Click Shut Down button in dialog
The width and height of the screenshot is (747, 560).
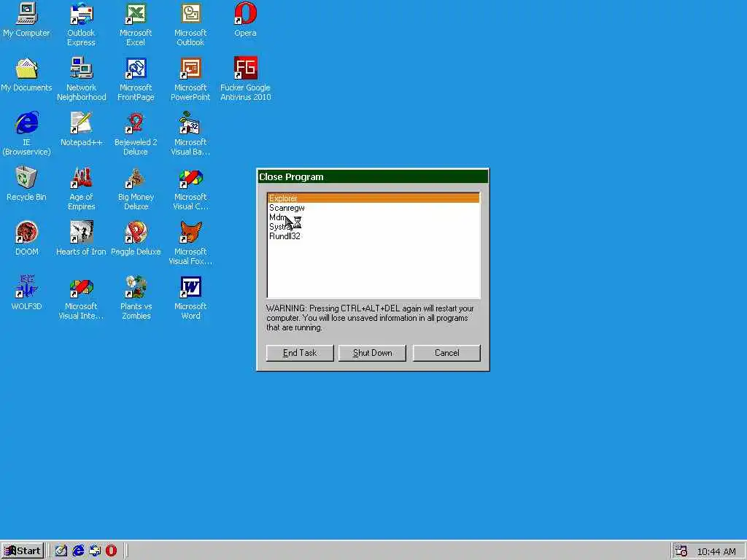click(372, 353)
